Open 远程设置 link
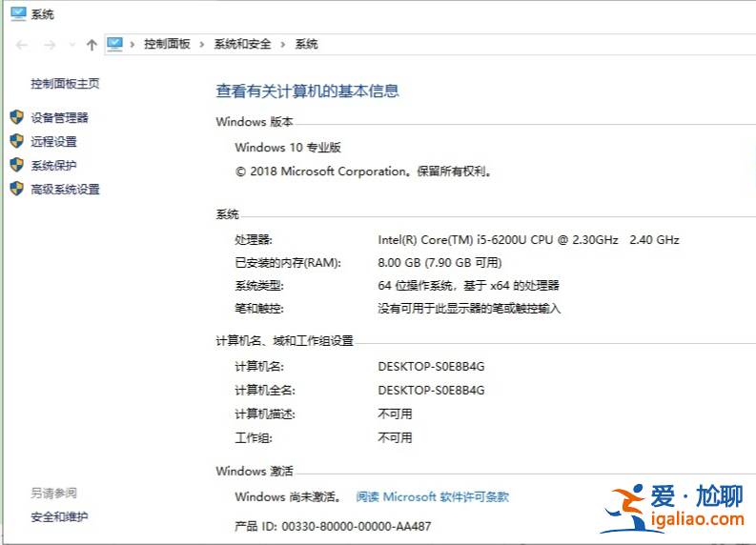 (x=54, y=142)
